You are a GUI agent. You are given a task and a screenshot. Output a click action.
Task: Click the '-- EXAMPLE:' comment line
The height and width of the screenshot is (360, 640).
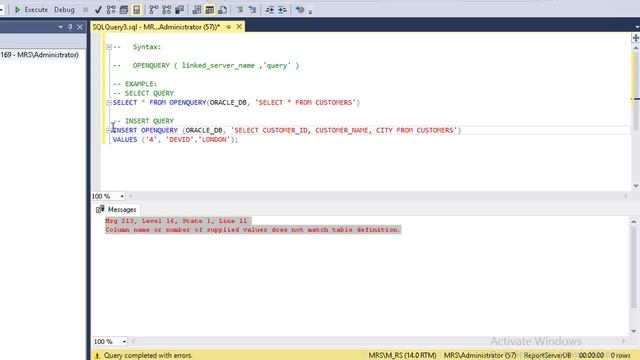tap(135, 84)
